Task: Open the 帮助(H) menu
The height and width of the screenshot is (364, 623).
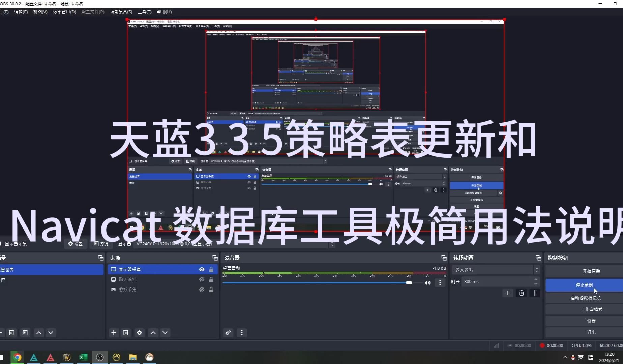Action: tap(164, 12)
